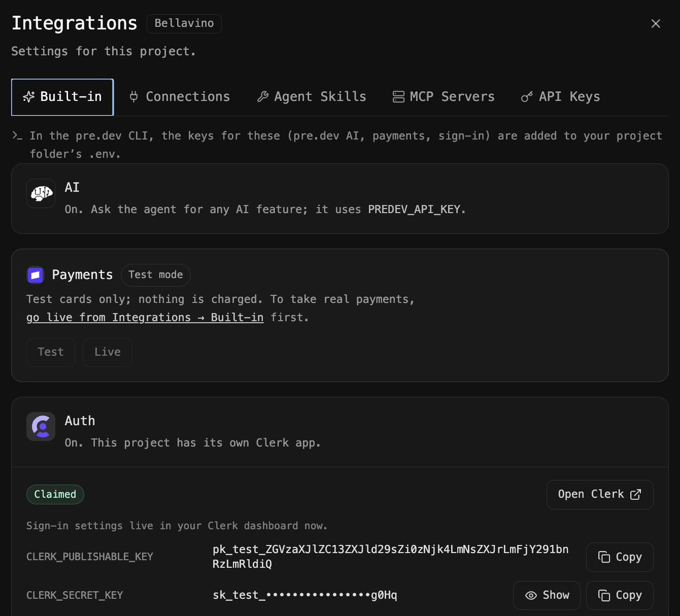The width and height of the screenshot is (680, 616).
Task: Click the Bellavino project badge
Action: [x=184, y=24]
